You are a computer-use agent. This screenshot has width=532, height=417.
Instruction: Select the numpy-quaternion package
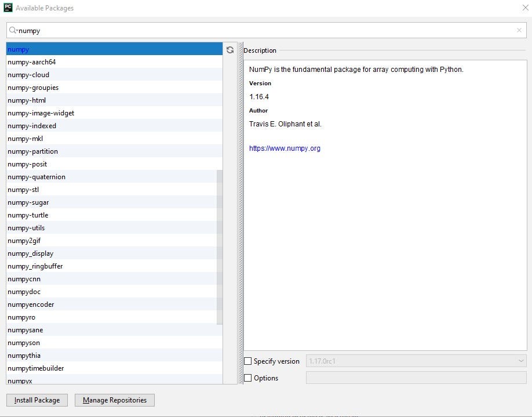[35, 177]
